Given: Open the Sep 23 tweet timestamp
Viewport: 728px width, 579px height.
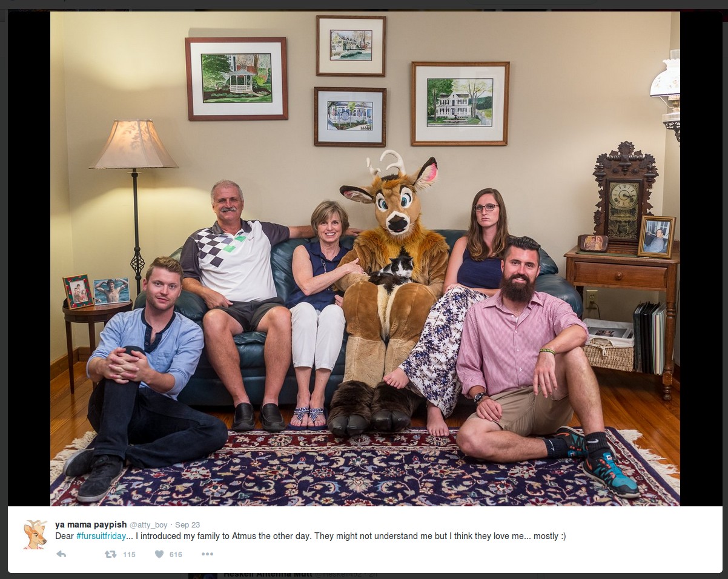Looking at the screenshot, I should (187, 525).
